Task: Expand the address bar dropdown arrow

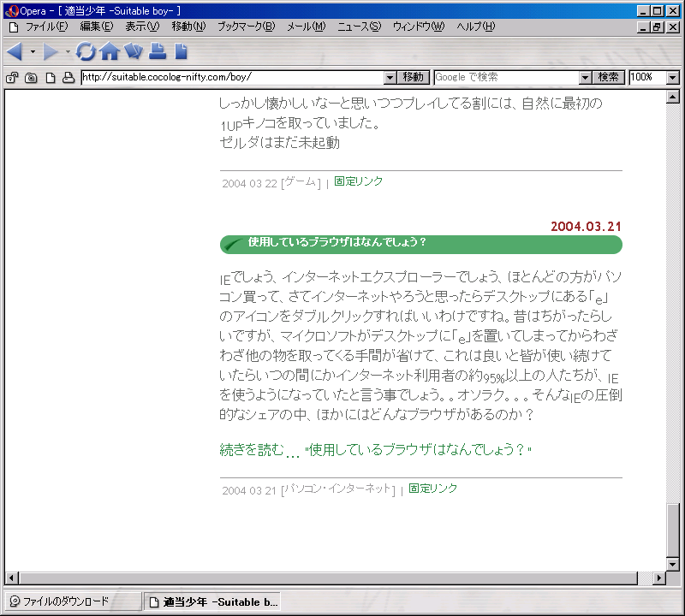Action: pos(390,78)
